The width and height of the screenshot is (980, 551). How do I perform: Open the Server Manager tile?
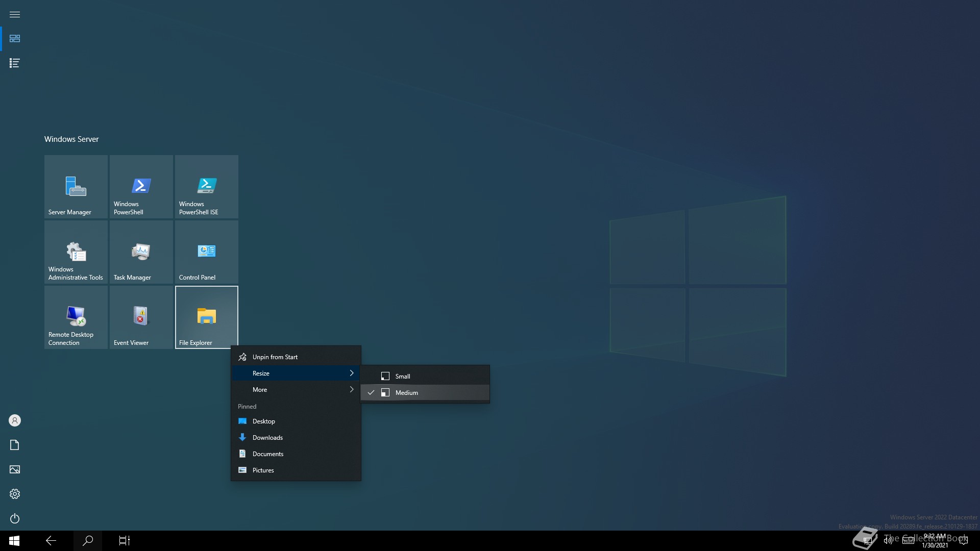[76, 187]
